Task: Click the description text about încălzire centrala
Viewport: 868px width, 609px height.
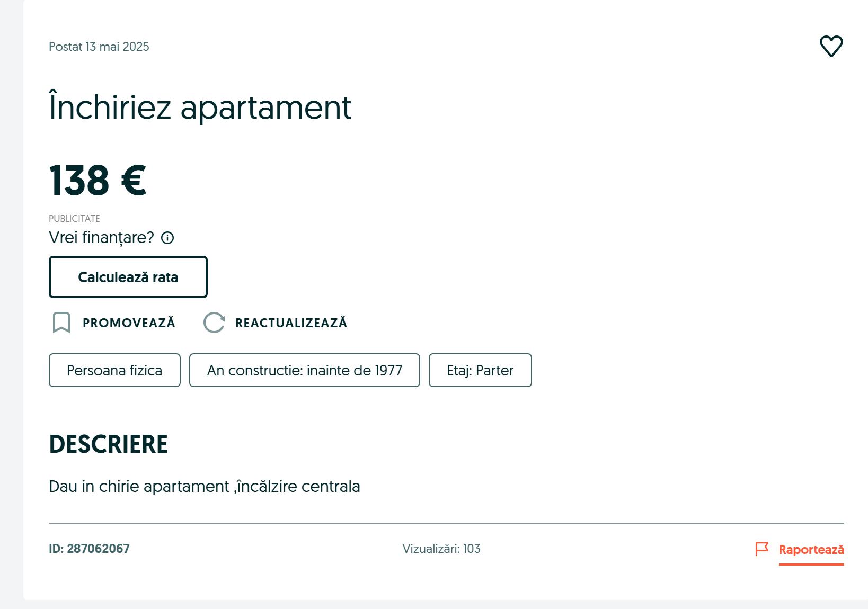Action: tap(204, 487)
